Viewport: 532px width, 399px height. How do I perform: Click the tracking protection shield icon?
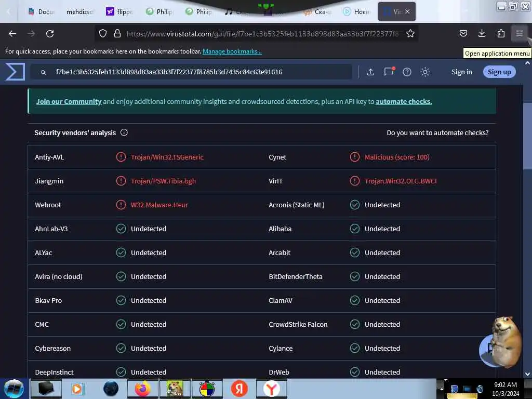point(103,33)
